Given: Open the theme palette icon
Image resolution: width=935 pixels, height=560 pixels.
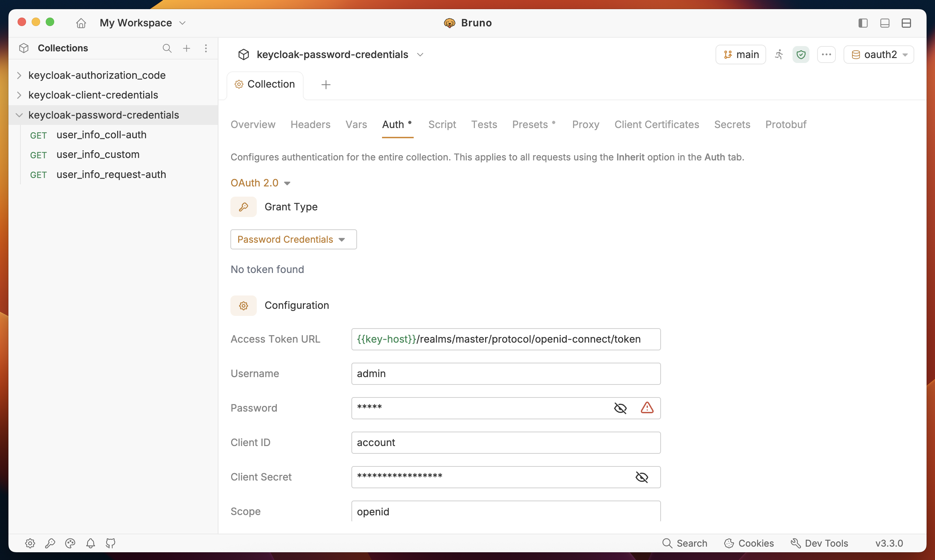Looking at the screenshot, I should pos(70,543).
